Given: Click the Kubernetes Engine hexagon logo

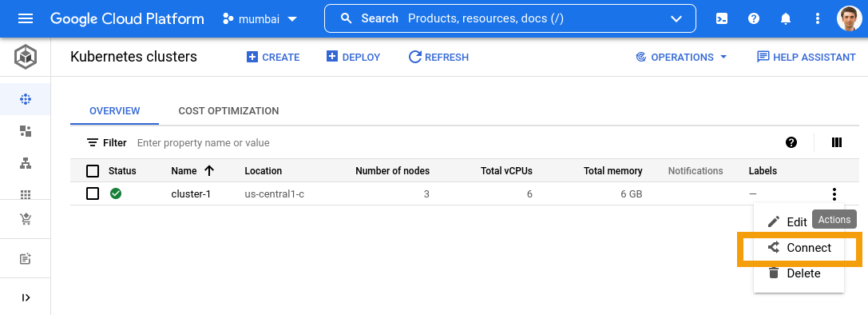Looking at the screenshot, I should 26,57.
